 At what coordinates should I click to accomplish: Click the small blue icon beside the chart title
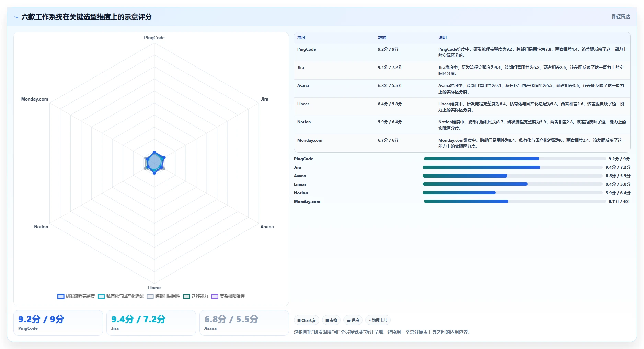point(16,17)
